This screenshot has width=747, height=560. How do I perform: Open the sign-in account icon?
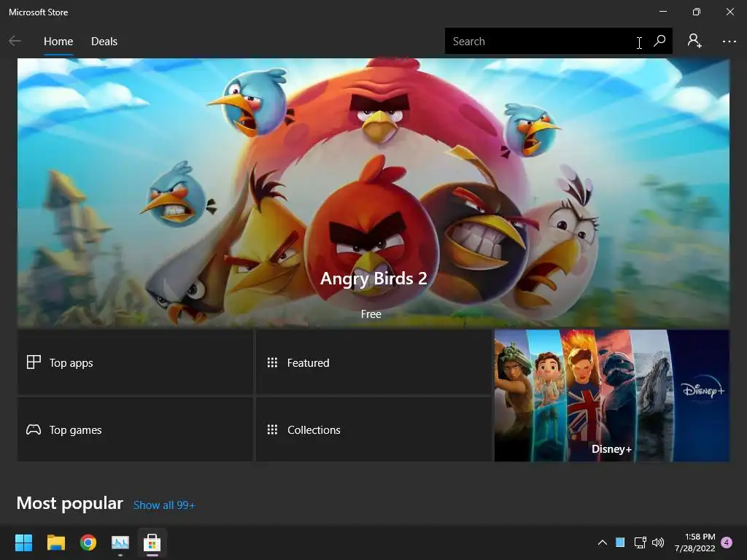(694, 41)
